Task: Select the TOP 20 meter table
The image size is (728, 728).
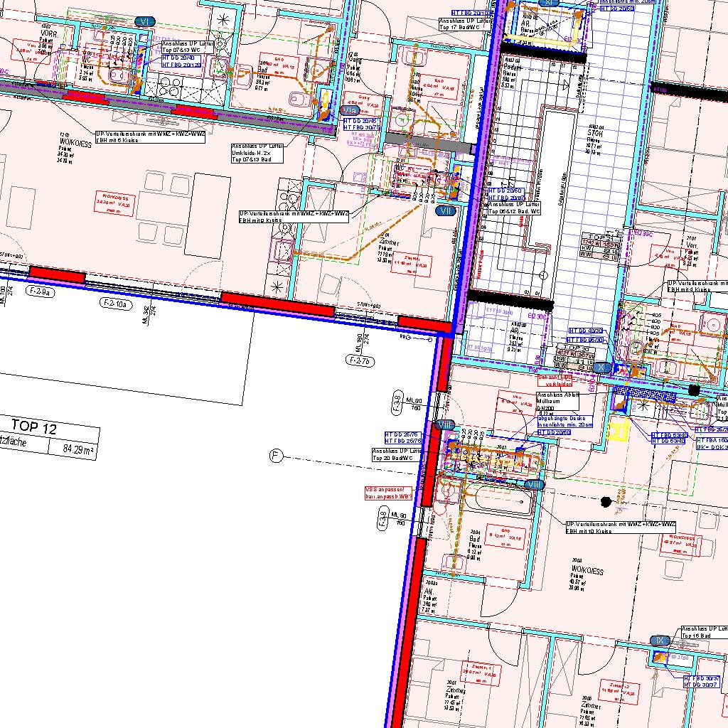Action: click(x=576, y=356)
